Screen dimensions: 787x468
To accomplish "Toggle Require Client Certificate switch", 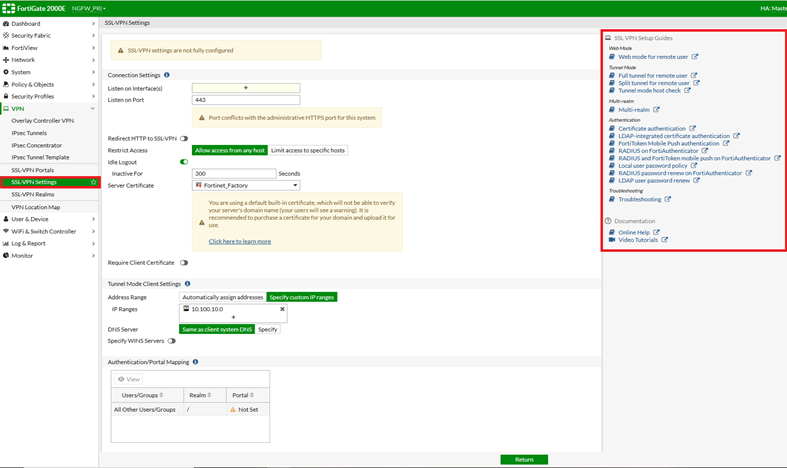I will tap(184, 263).
